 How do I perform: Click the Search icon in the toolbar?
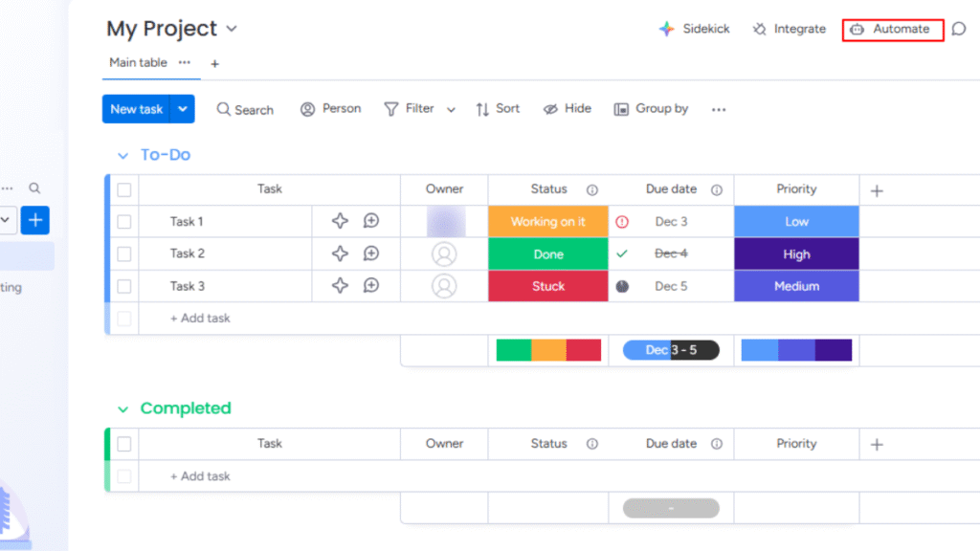tap(245, 109)
